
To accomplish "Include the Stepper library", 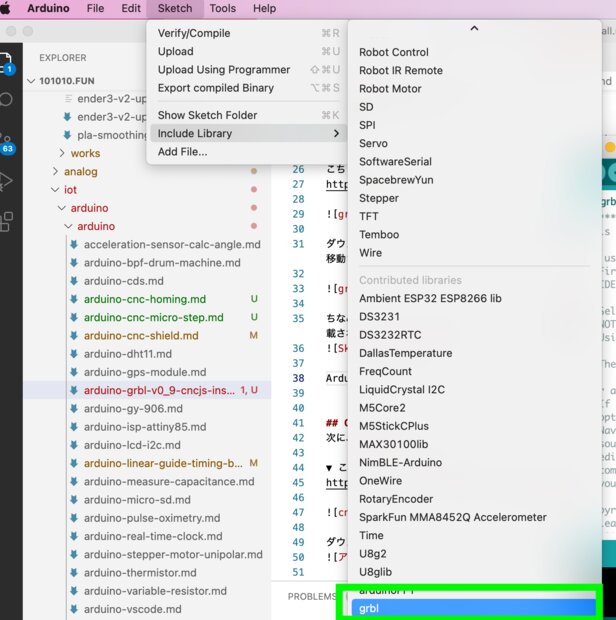I will [474, 198].
